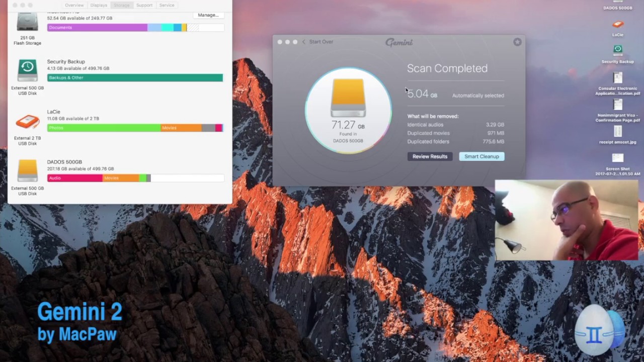Screen dimensions: 644x362
Task: Switch to the Displays tab
Action: [99, 5]
